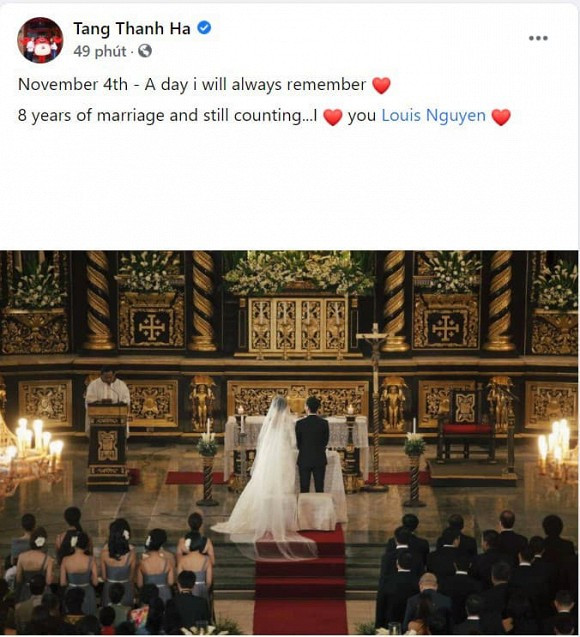Click the golden tabernacle doors above altar
580x637 pixels.
pos(298,325)
